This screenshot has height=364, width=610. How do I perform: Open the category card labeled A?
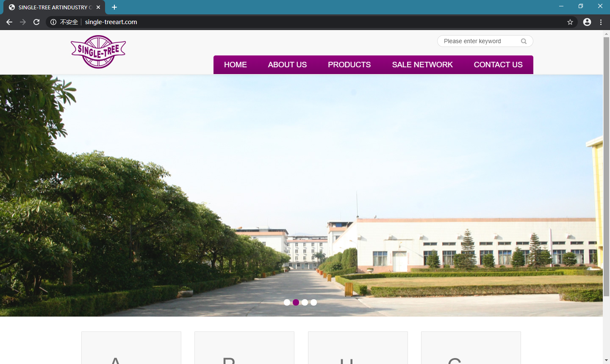(x=131, y=348)
